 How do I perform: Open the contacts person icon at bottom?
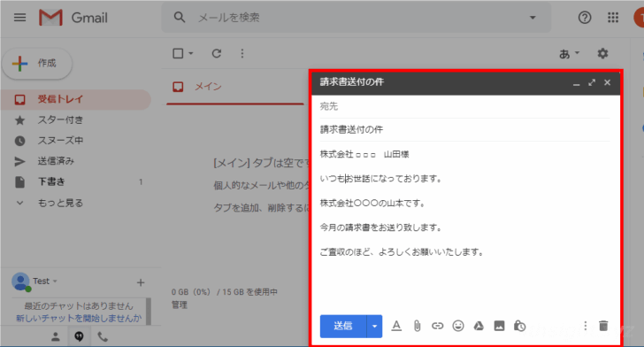tap(56, 337)
